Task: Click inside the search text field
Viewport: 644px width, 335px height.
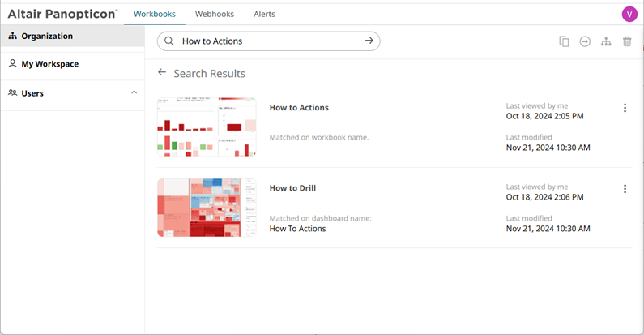Action: (267, 41)
